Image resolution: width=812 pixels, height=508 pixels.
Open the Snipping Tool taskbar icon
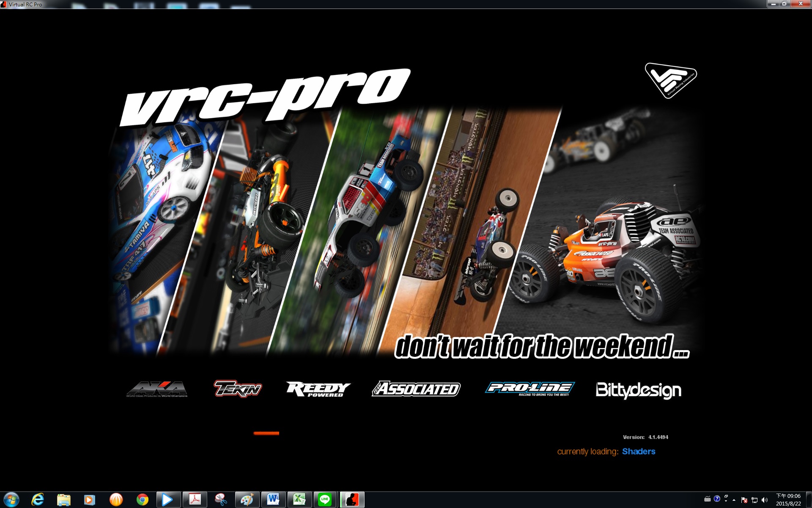[x=220, y=500]
